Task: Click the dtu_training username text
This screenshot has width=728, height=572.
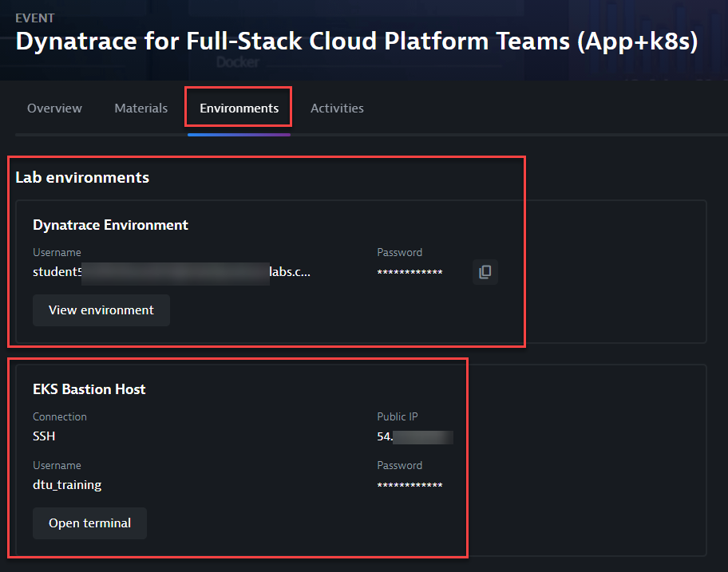Action: [67, 485]
